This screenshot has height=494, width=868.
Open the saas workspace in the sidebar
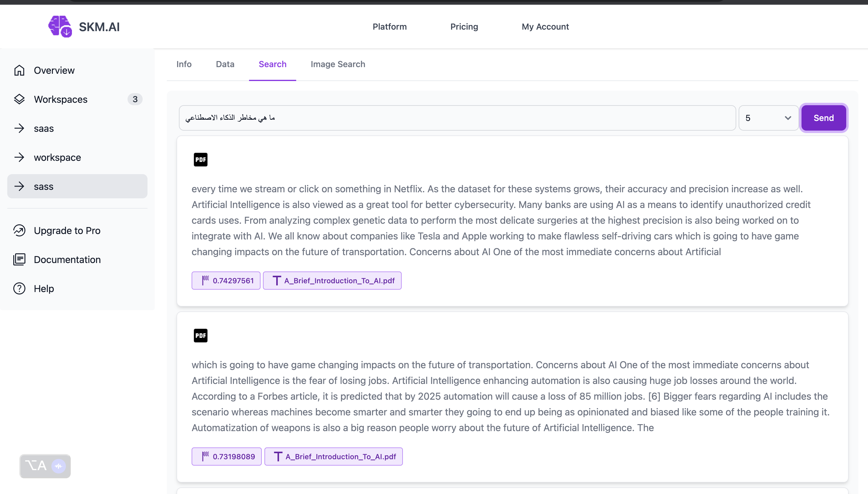pos(44,128)
